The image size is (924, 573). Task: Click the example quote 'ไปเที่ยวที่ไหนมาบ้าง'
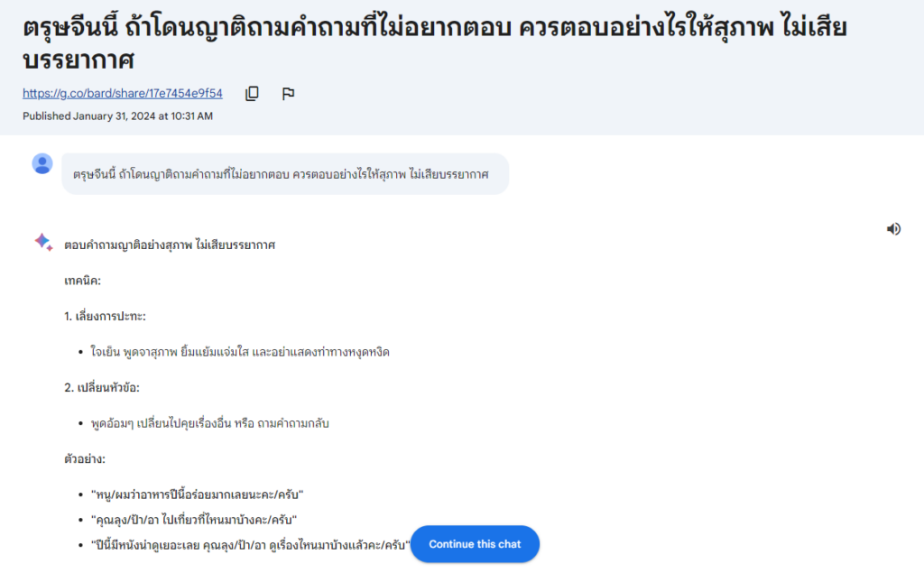(x=194, y=520)
